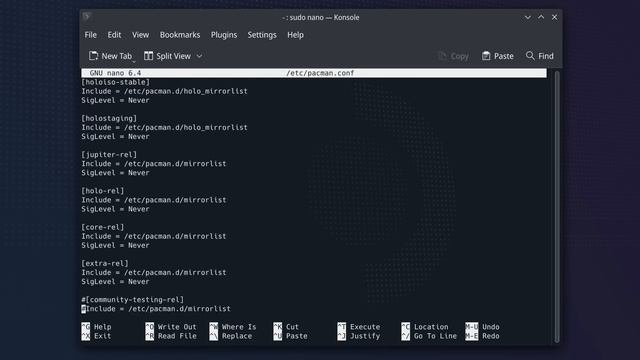Click the Split View icon
The width and height of the screenshot is (640, 360).
(x=148, y=56)
